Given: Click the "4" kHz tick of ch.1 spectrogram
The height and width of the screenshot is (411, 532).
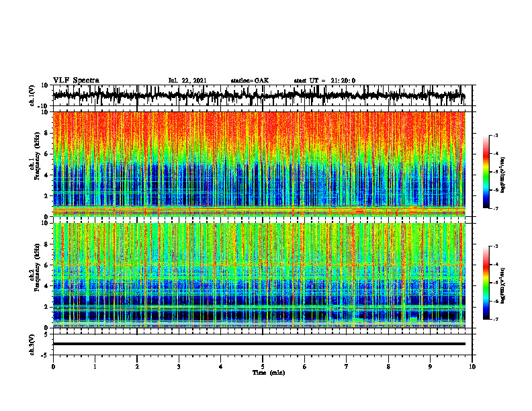Looking at the screenshot, I should coord(47,175).
